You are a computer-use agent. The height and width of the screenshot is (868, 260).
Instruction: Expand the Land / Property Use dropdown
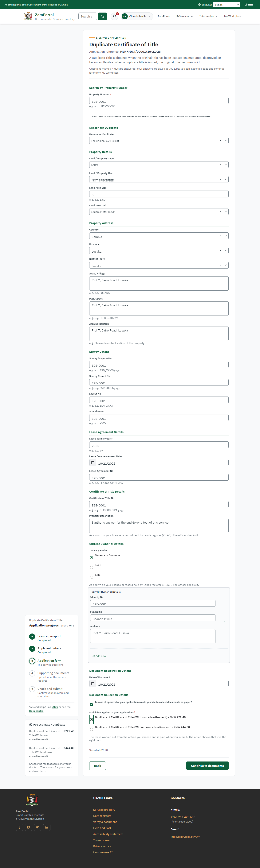[226, 179]
